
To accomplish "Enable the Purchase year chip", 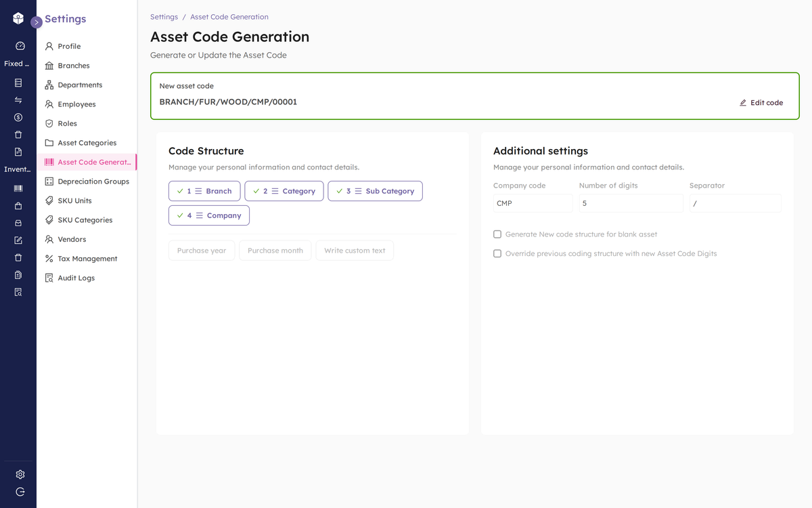I will point(202,251).
